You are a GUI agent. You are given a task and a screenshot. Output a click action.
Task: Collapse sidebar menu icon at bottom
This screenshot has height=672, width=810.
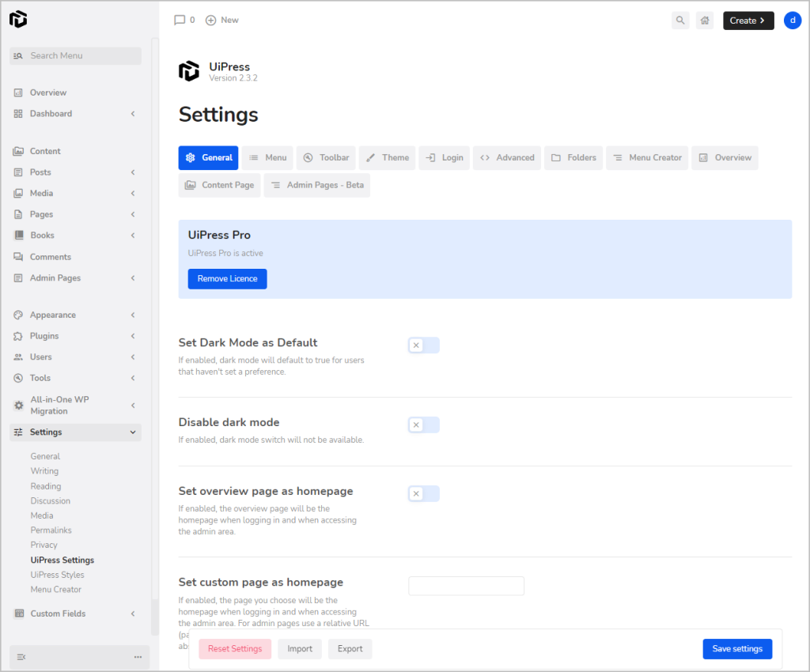coord(21,657)
